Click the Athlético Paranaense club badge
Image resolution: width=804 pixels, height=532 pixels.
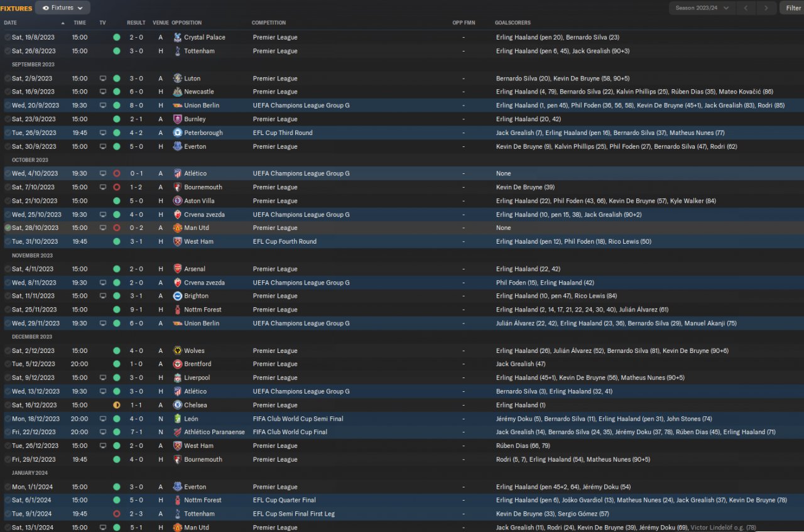click(x=178, y=432)
